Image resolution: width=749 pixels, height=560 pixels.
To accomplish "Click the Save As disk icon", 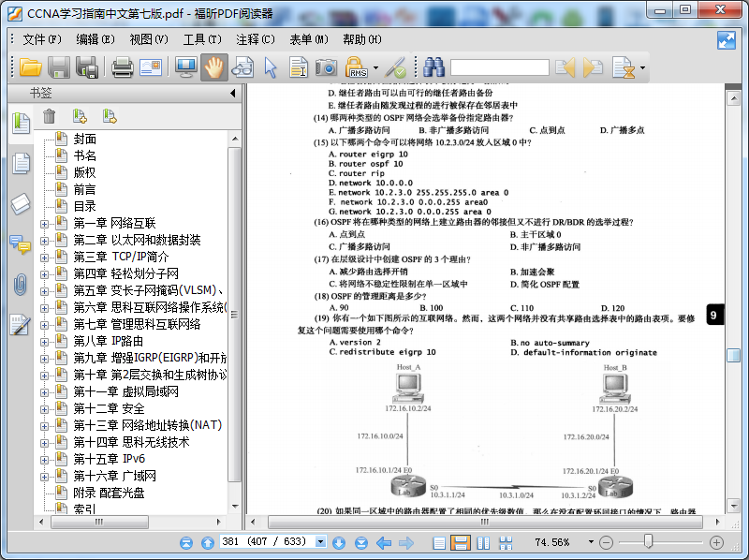I will tap(87, 67).
